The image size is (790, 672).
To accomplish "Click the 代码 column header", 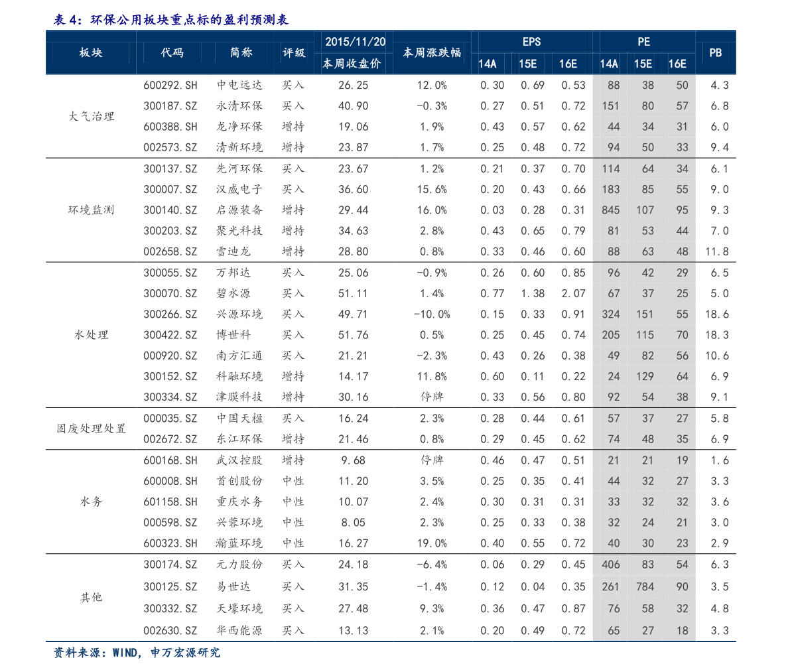I will 172,52.
